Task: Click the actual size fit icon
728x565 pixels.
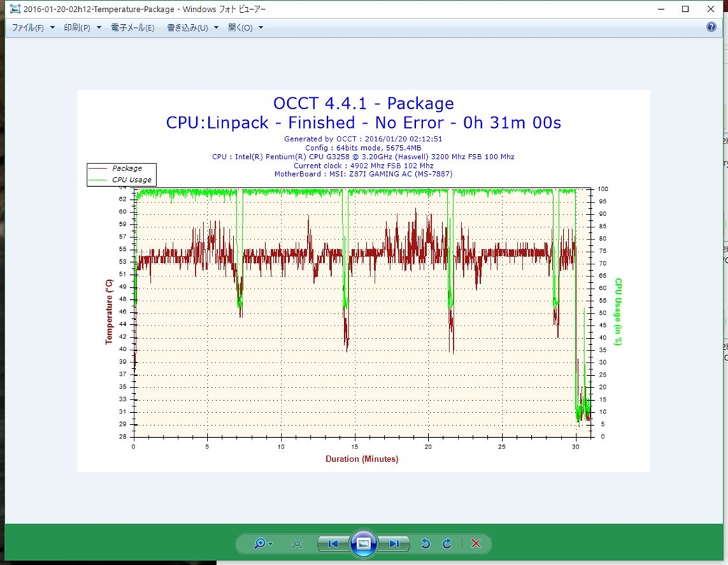Action: click(x=296, y=544)
